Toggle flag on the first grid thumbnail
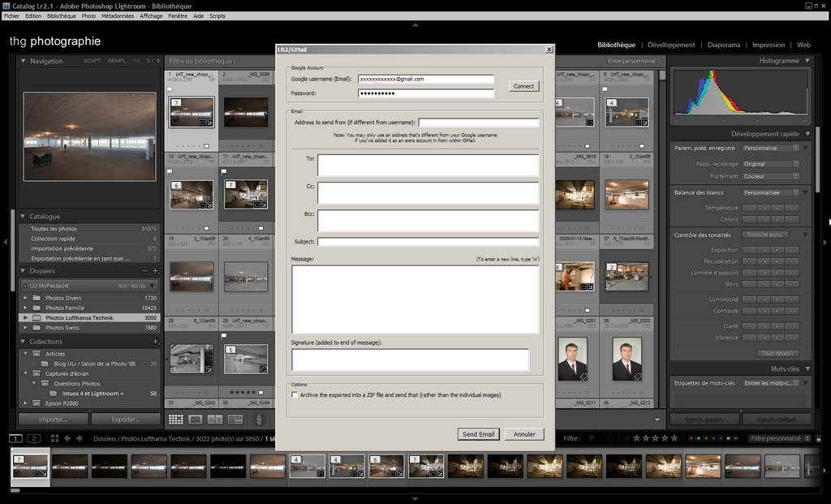This screenshot has width=831, height=504. click(170, 89)
